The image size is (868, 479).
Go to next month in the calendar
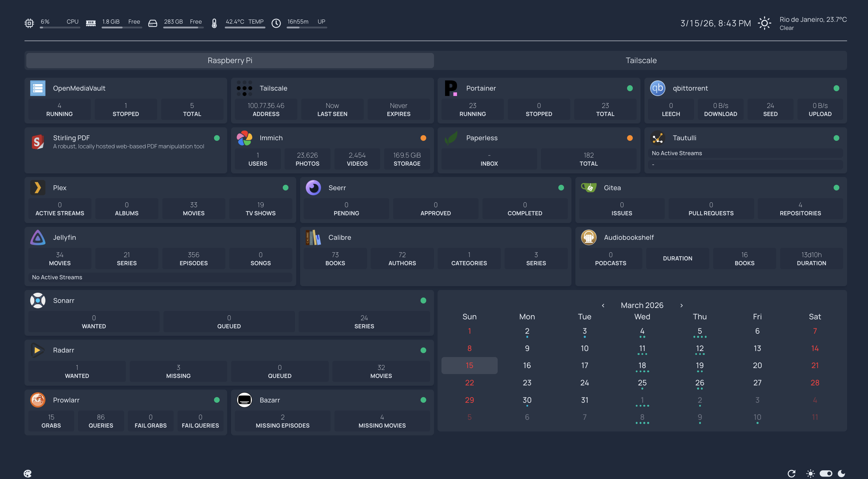pos(681,305)
